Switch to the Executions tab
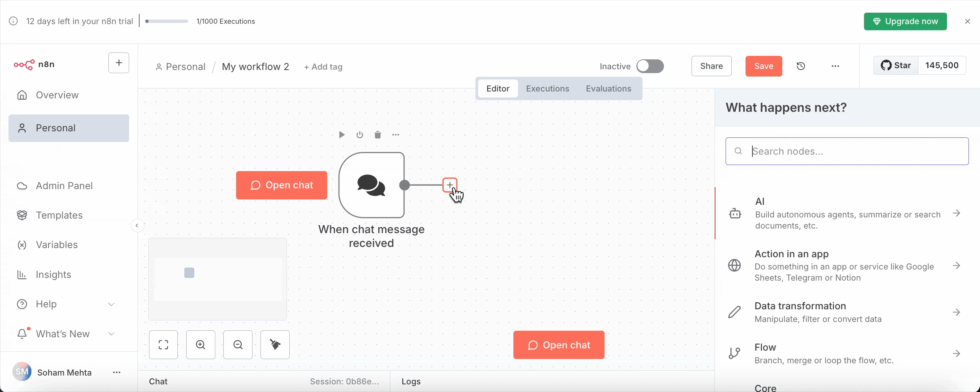The width and height of the screenshot is (980, 392). 547,88
